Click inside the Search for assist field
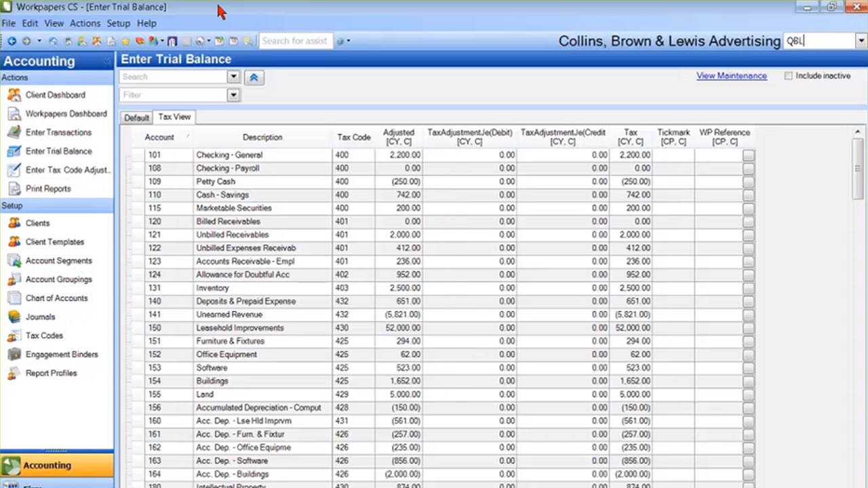 pos(295,41)
